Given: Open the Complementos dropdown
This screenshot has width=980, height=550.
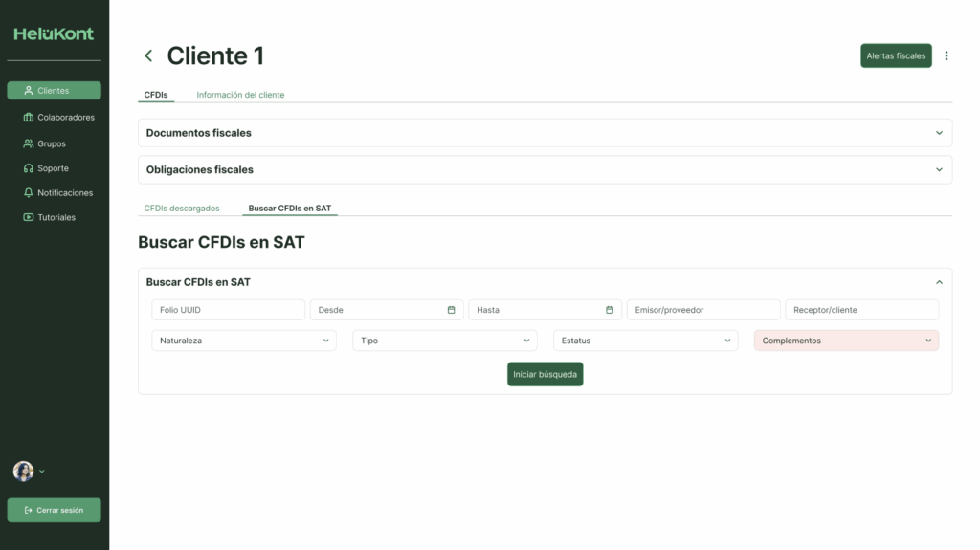Looking at the screenshot, I should [846, 341].
